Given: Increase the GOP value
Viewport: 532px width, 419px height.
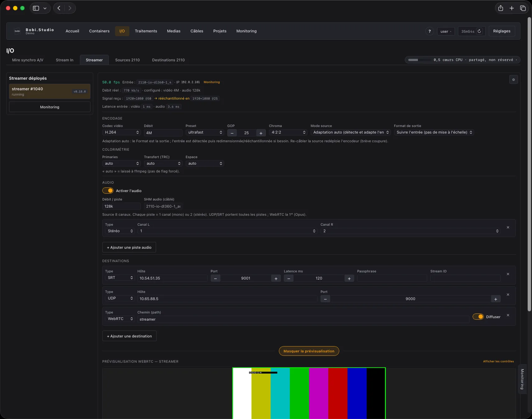Looking at the screenshot, I should 261,133.
